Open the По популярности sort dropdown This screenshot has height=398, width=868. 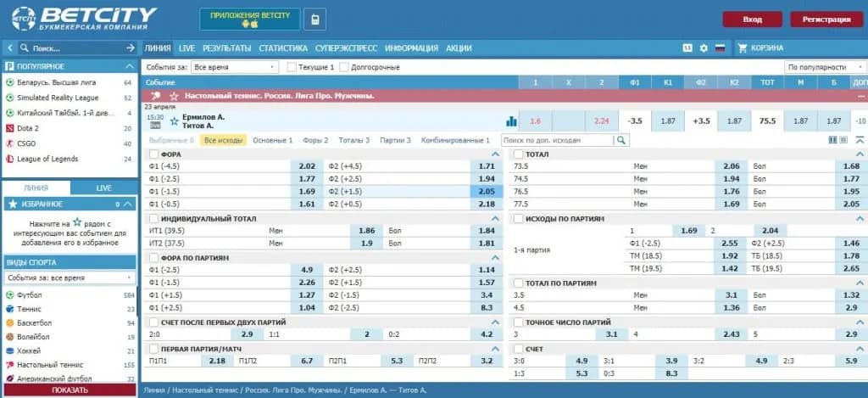click(826, 67)
